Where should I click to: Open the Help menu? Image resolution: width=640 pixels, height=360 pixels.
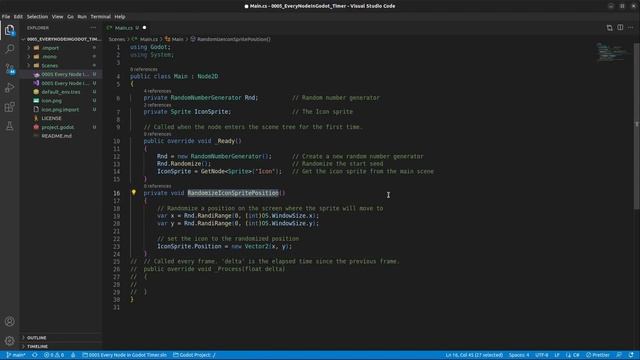pos(120,17)
